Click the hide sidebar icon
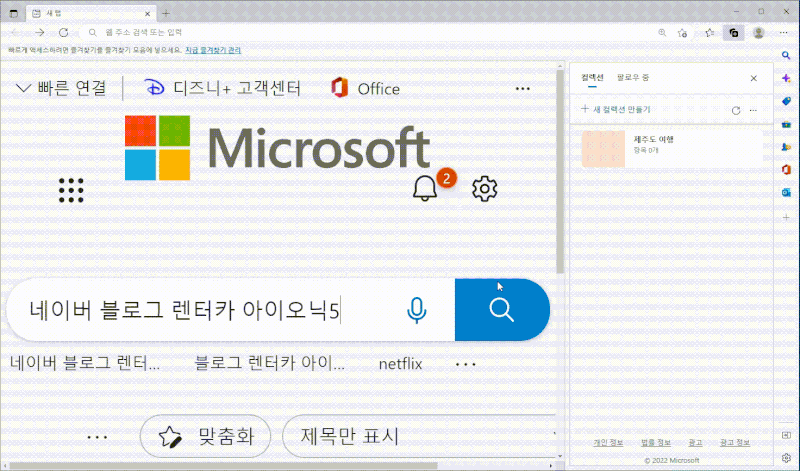The image size is (800, 471). pyautogui.click(x=786, y=435)
